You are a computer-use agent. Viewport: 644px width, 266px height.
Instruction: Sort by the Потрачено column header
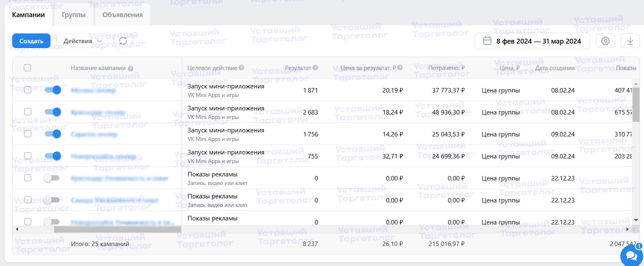(446, 68)
